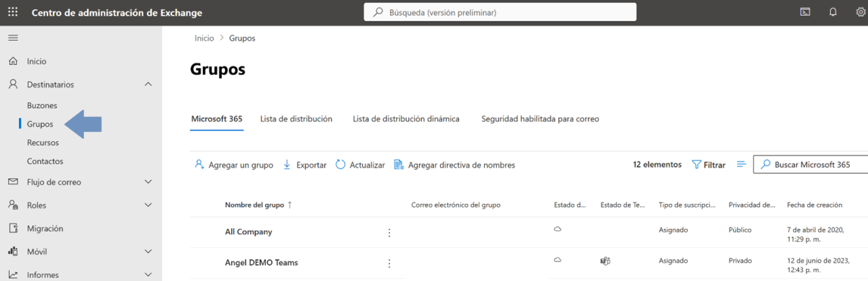Open the notifications bell

[833, 12]
